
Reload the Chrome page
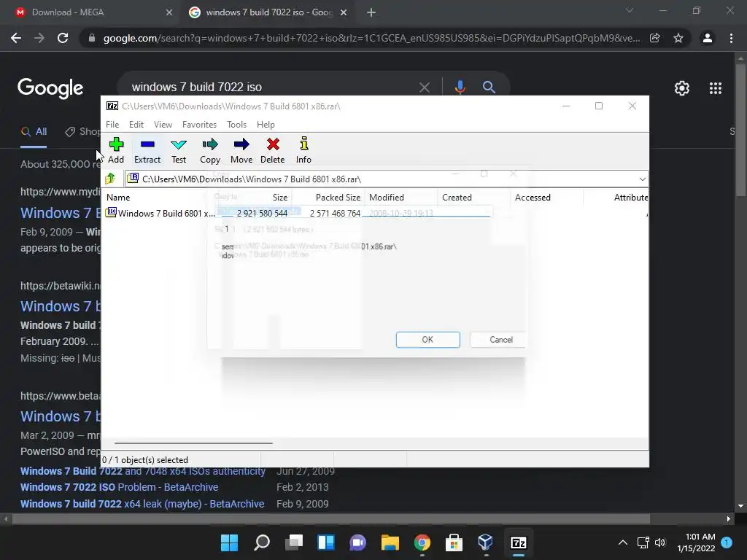coord(63,38)
